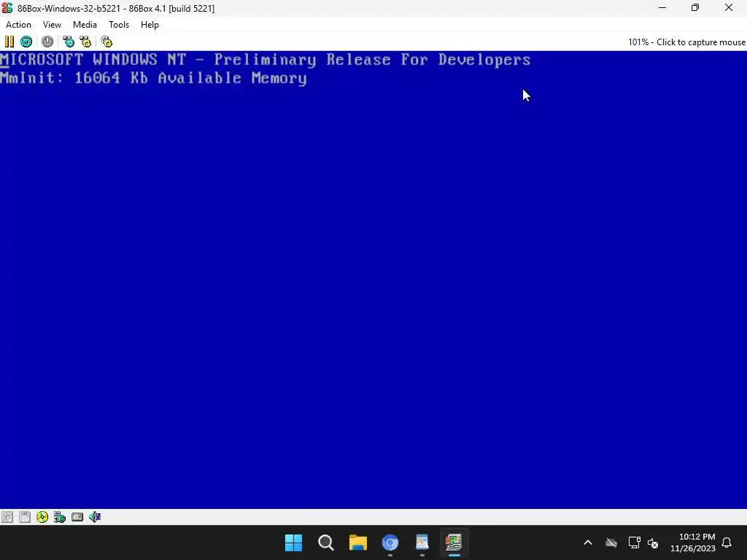Click the ACPI shutdown power icon

tap(47, 42)
